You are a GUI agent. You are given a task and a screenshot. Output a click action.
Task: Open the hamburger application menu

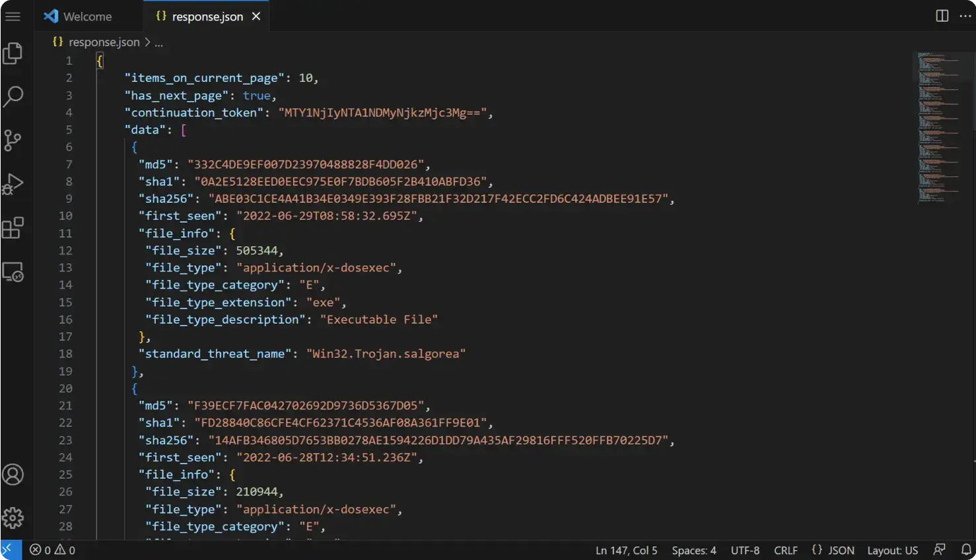[13, 16]
